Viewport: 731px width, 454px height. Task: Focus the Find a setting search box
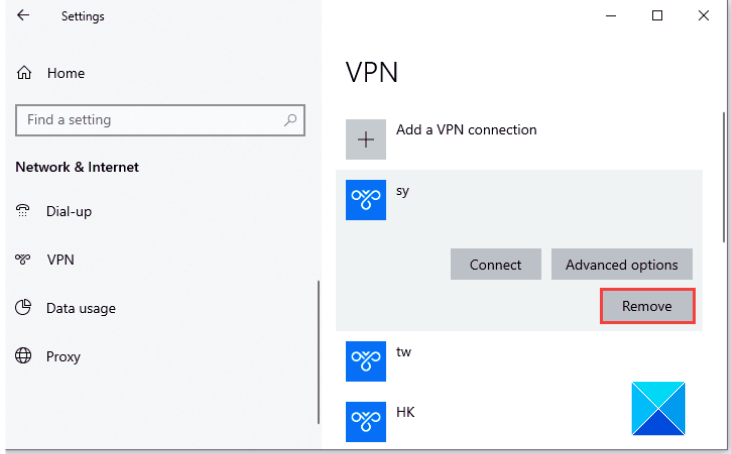150,120
